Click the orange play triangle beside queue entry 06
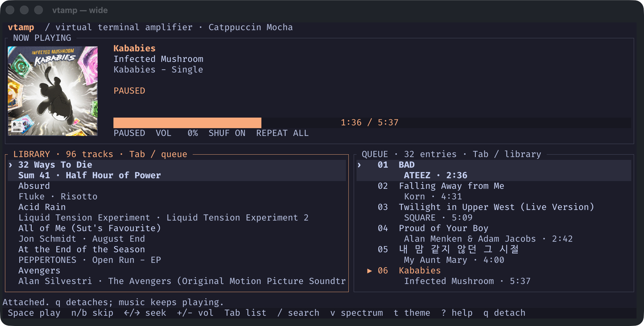 (370, 271)
